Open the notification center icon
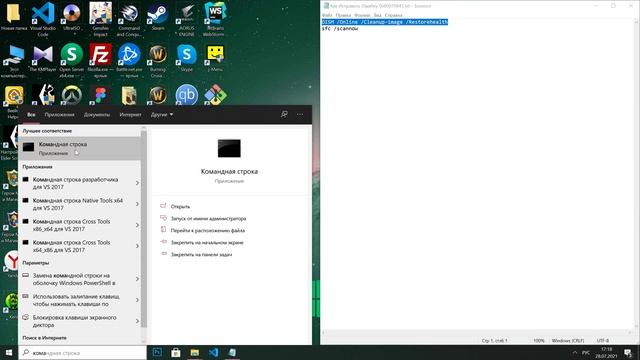Viewport: 640px width, 360px height. pos(628,353)
